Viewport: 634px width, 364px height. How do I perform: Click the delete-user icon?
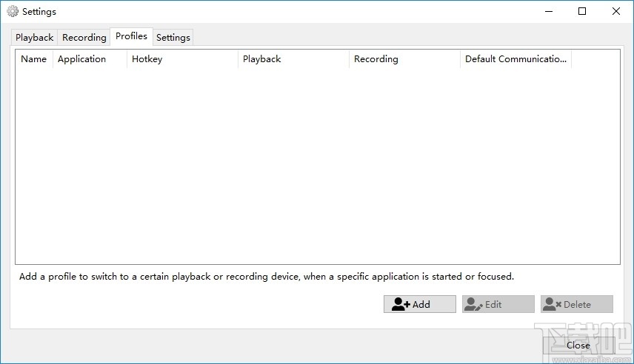tap(552, 304)
